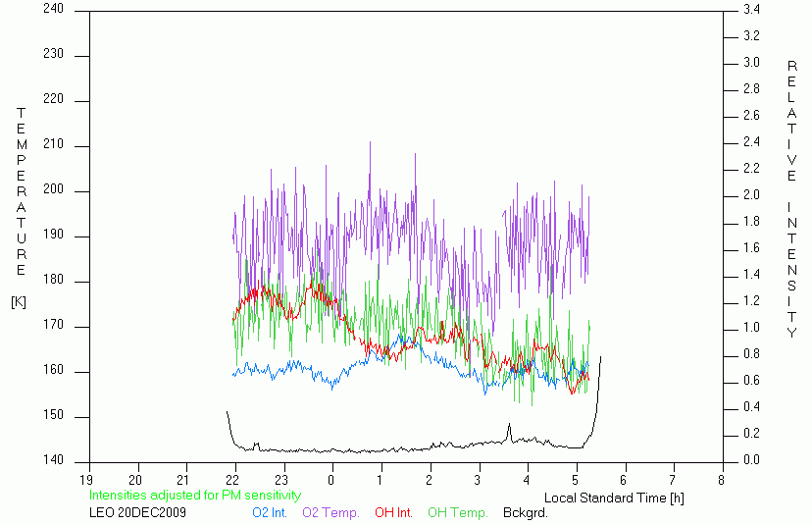812x525 pixels.
Task: Click the 3.4 relative intensity tick label
Action: tap(751, 10)
